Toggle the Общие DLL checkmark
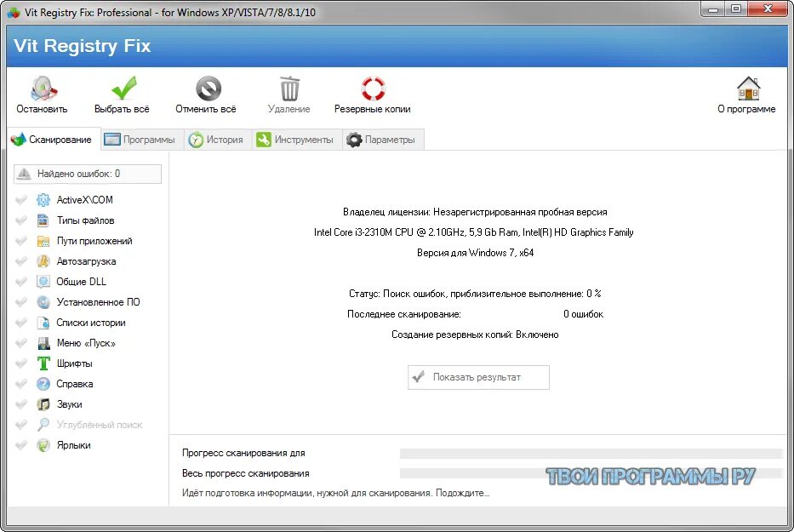Screen dimensions: 794x532 coord(20,282)
